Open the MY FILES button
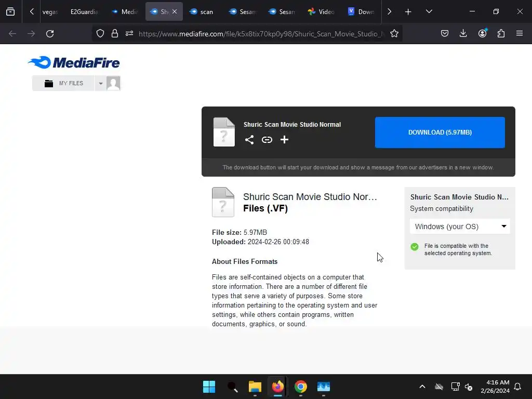This screenshot has width=532, height=399. (x=63, y=84)
